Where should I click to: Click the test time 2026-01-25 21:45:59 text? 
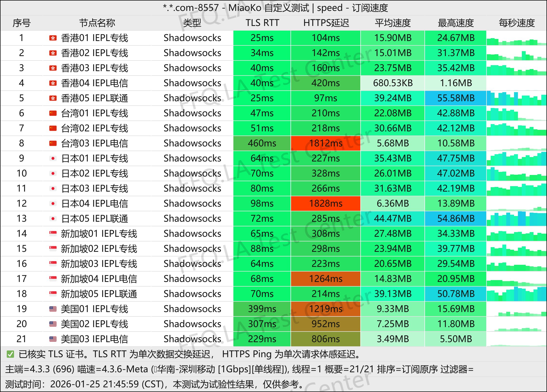[94, 384]
